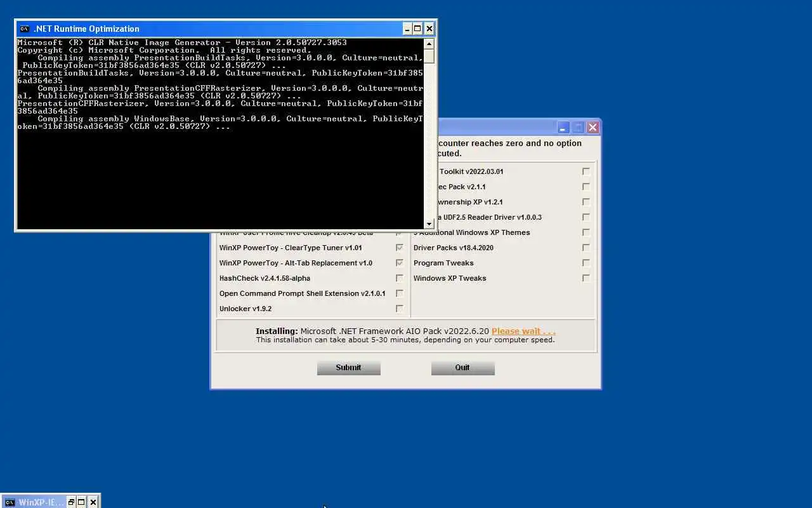Enable Driver Packs v18.4.2020 checkbox

point(586,248)
